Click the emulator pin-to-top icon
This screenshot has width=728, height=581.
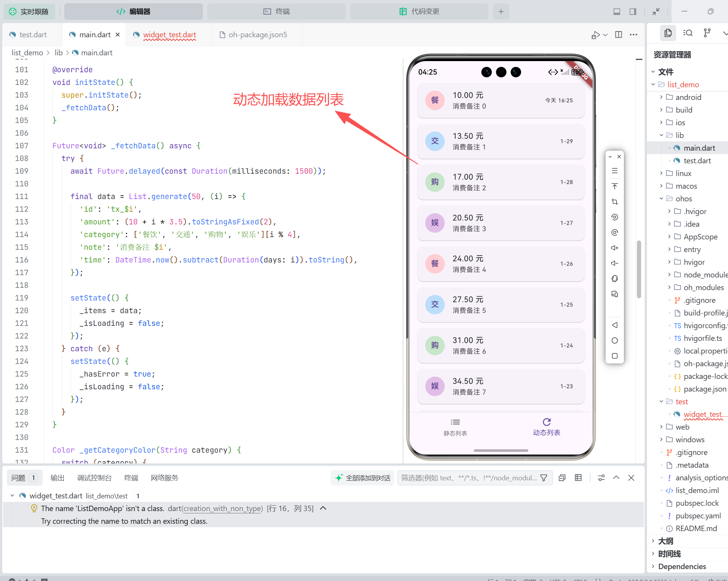tap(615, 186)
